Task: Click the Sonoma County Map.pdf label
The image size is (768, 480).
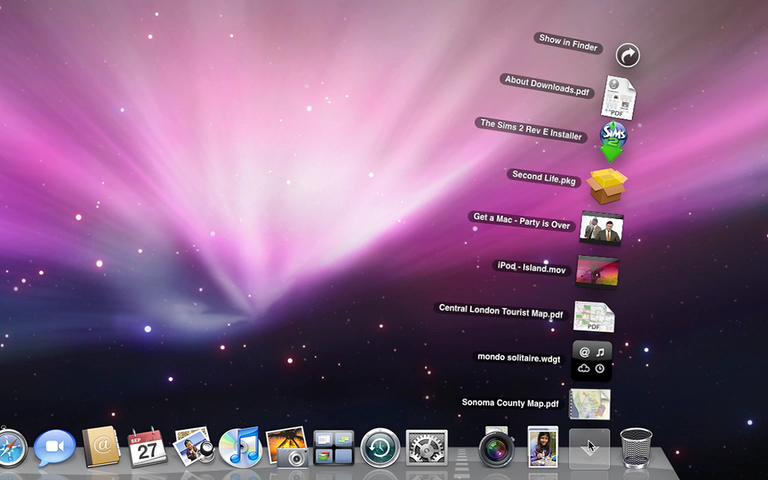Action: click(510, 403)
